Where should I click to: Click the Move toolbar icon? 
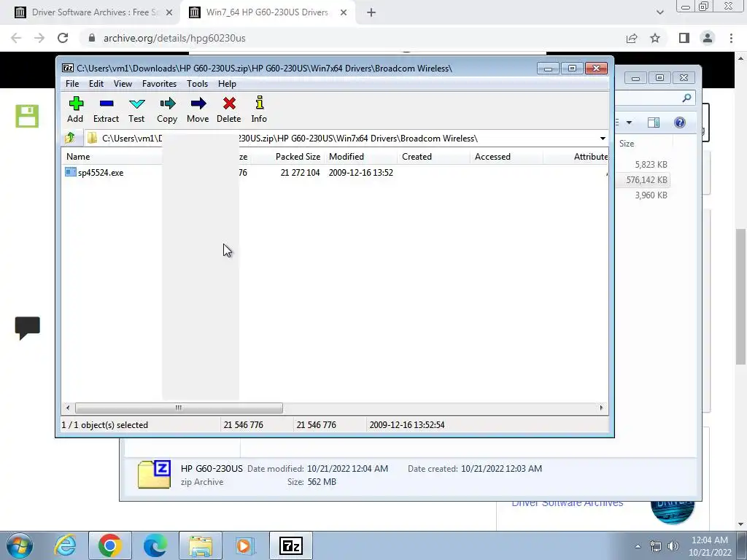198,110
